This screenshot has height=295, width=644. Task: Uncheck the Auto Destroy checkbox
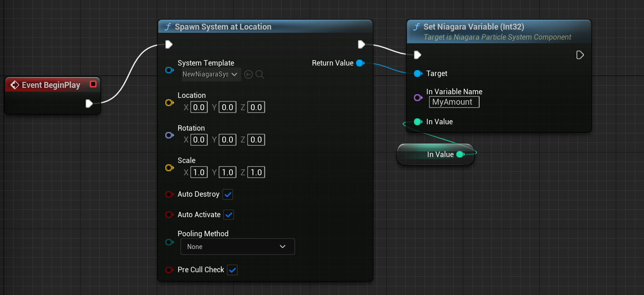click(x=228, y=194)
